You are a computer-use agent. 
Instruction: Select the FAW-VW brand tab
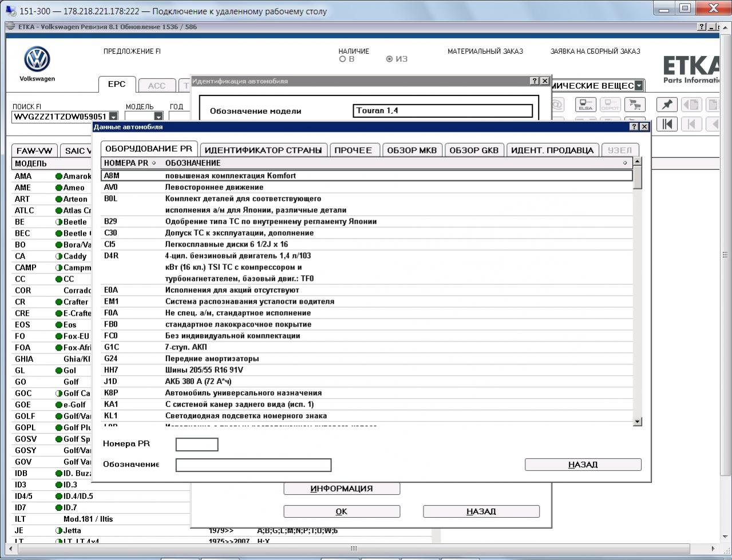tap(34, 150)
